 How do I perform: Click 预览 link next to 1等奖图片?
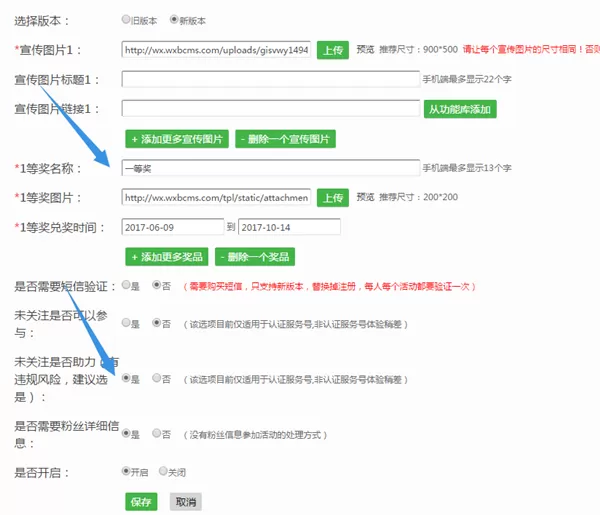point(365,197)
